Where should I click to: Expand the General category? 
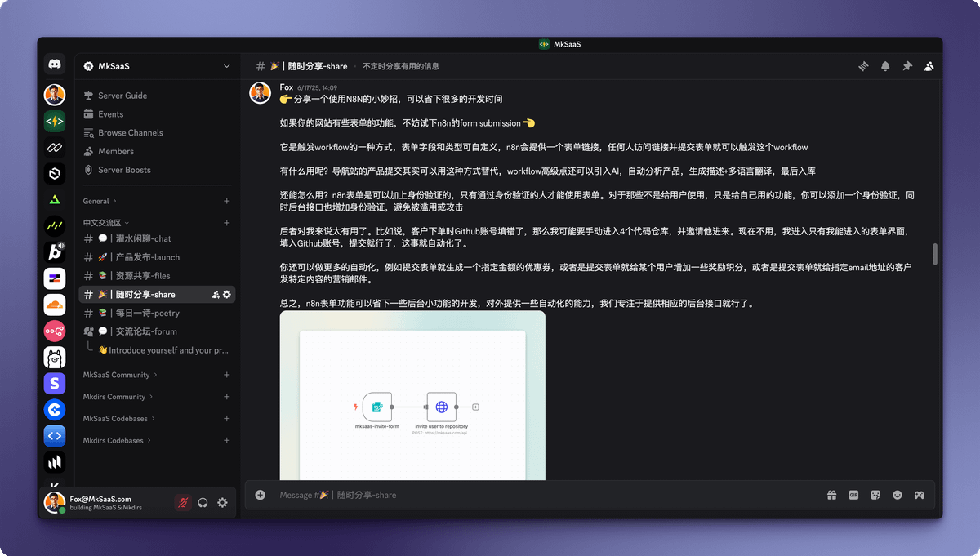coord(100,201)
